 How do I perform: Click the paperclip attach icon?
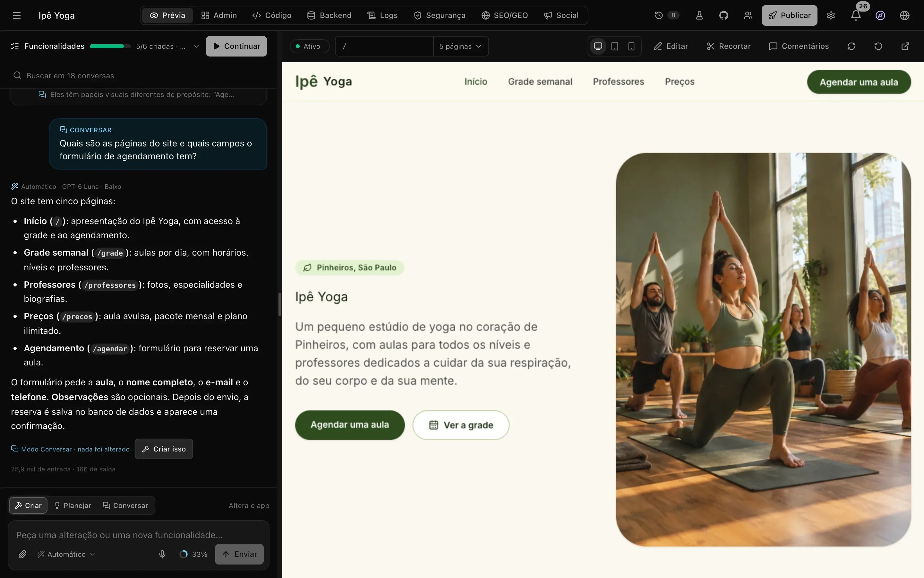click(x=22, y=554)
